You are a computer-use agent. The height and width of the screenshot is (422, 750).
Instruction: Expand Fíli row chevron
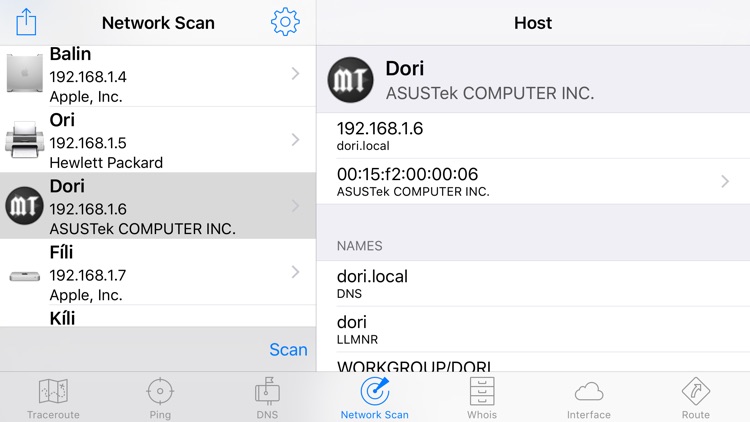tap(295, 272)
